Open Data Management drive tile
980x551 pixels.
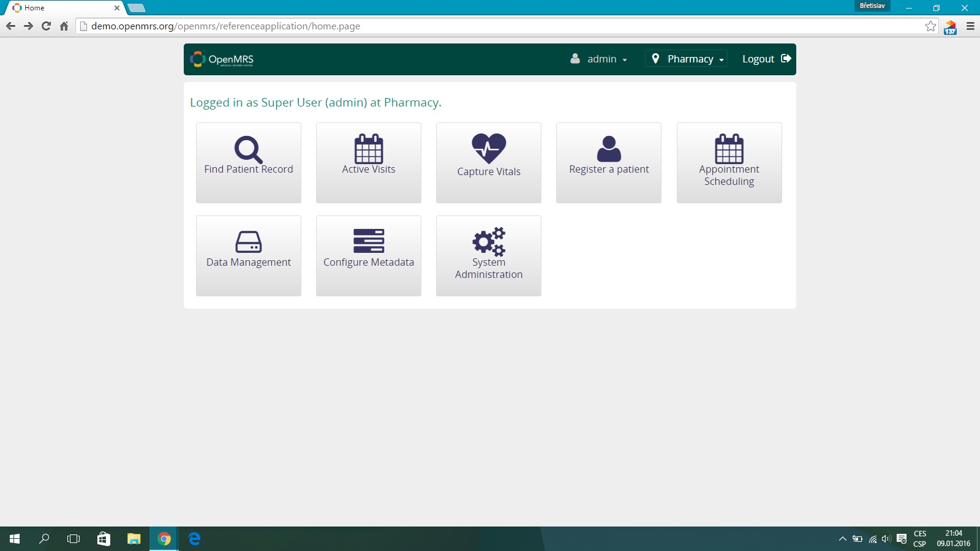pos(248,255)
